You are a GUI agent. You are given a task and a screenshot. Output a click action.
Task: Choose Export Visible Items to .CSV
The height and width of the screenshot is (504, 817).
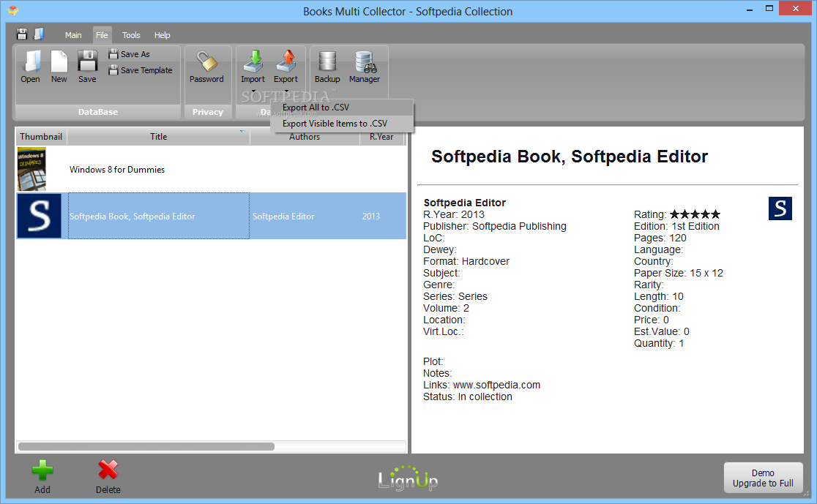(x=342, y=124)
